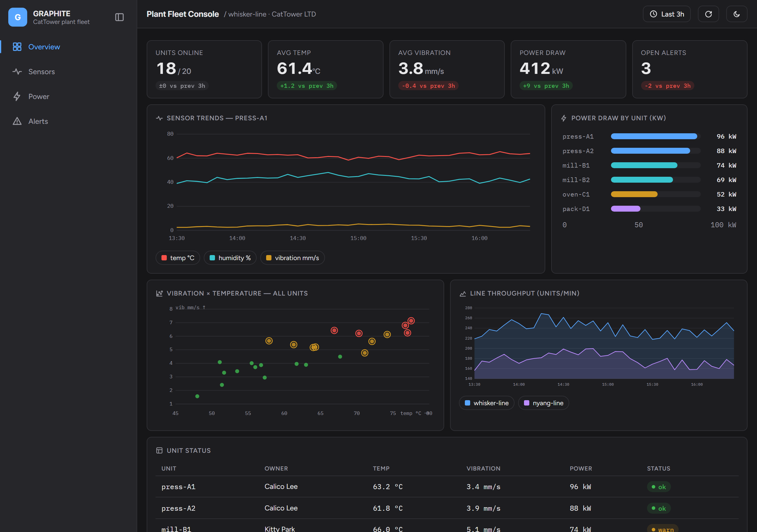
Task: Click the Overview grid icon
Action: [x=17, y=47]
